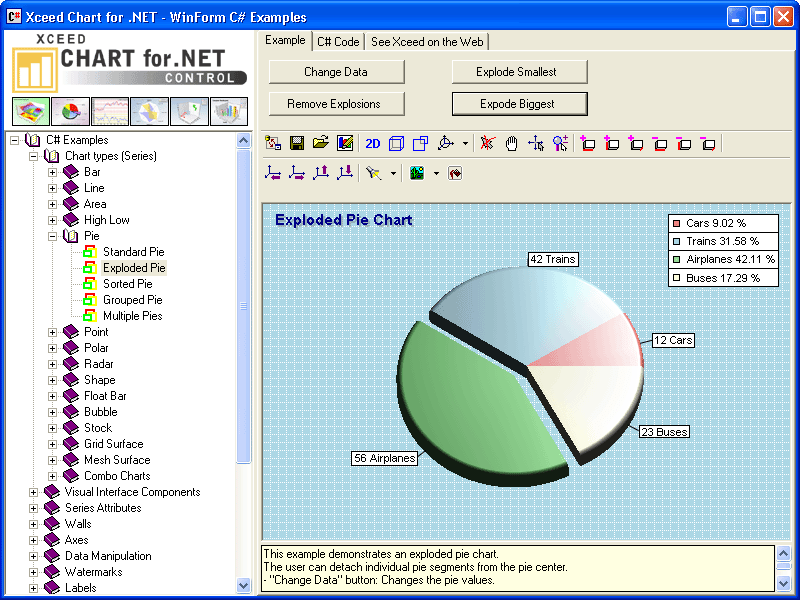This screenshot has height=600, width=800.
Task: Click the 42 Trains pie label
Action: [x=553, y=259]
